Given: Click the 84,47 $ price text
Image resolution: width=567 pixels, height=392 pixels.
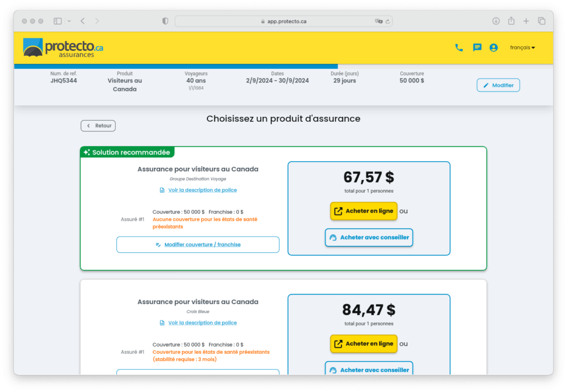Looking at the screenshot, I should tap(369, 310).
